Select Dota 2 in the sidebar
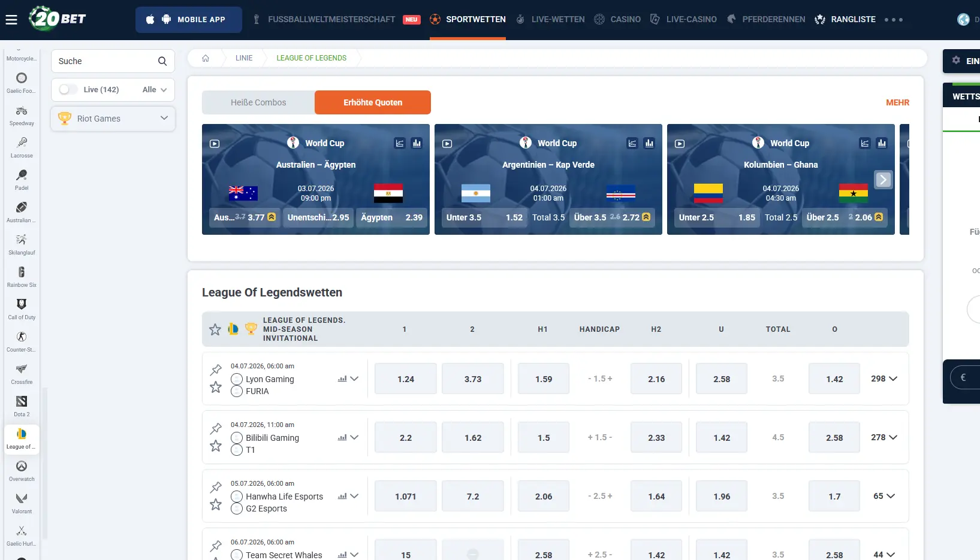The height and width of the screenshot is (560, 980). pyautogui.click(x=22, y=406)
